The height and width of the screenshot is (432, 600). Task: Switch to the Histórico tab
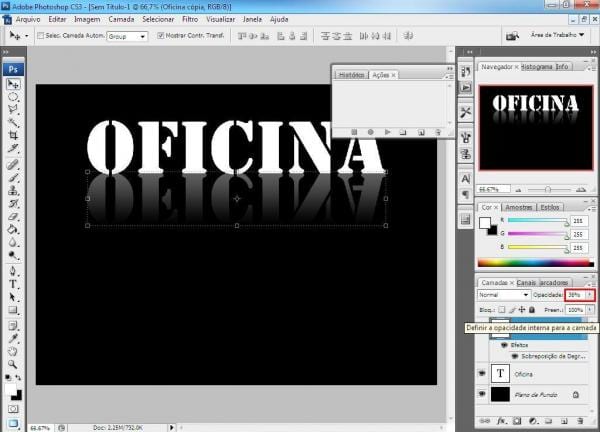pyautogui.click(x=351, y=75)
